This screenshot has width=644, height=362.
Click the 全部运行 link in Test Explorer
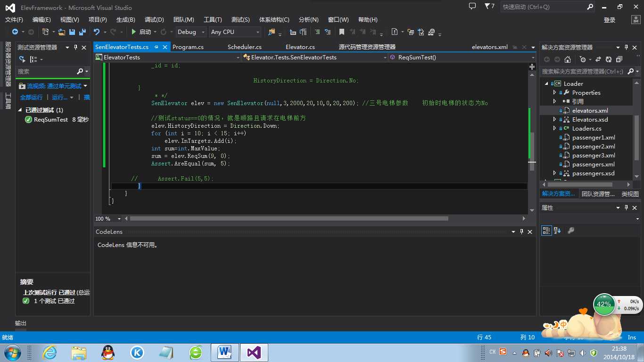tap(31, 98)
